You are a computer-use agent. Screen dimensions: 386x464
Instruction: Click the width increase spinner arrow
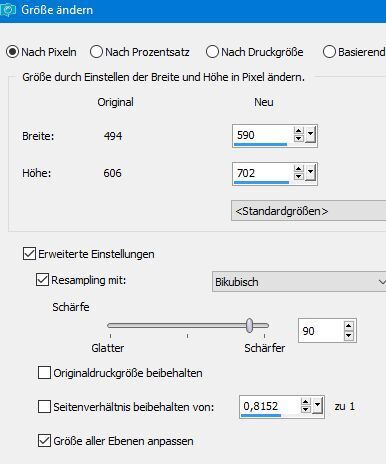coord(298,131)
